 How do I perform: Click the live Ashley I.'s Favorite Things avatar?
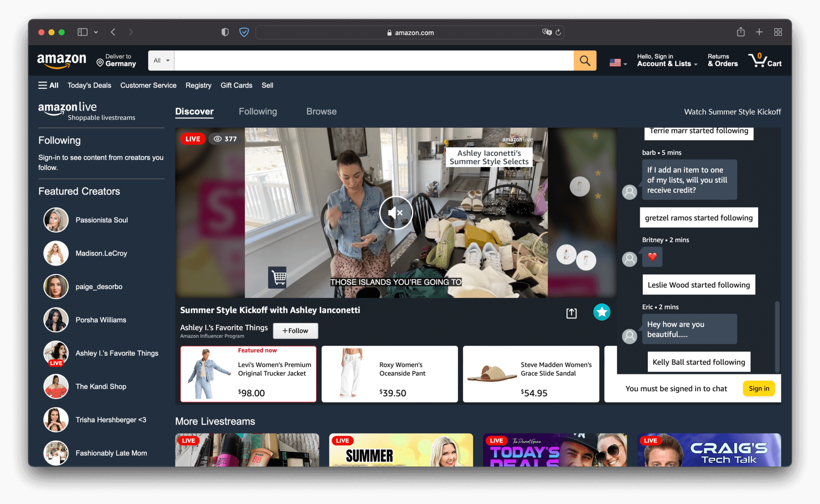coord(56,353)
